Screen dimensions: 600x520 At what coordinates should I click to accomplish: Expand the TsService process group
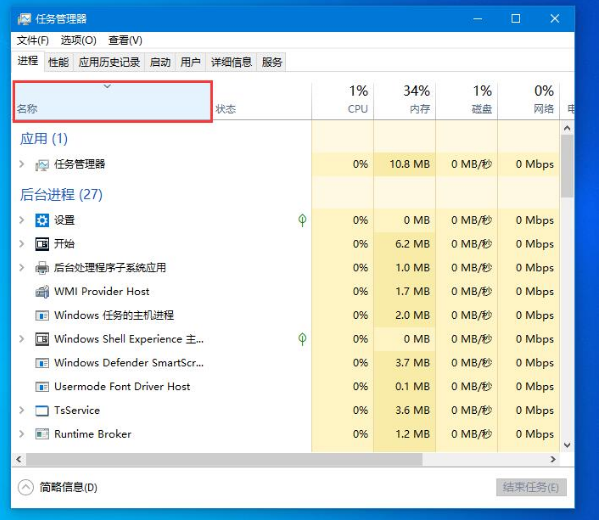point(22,411)
